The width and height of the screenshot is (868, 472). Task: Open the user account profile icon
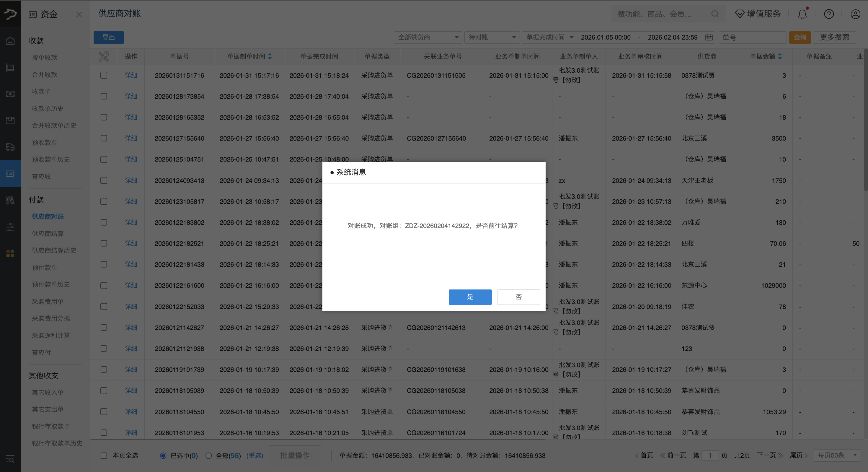point(855,14)
